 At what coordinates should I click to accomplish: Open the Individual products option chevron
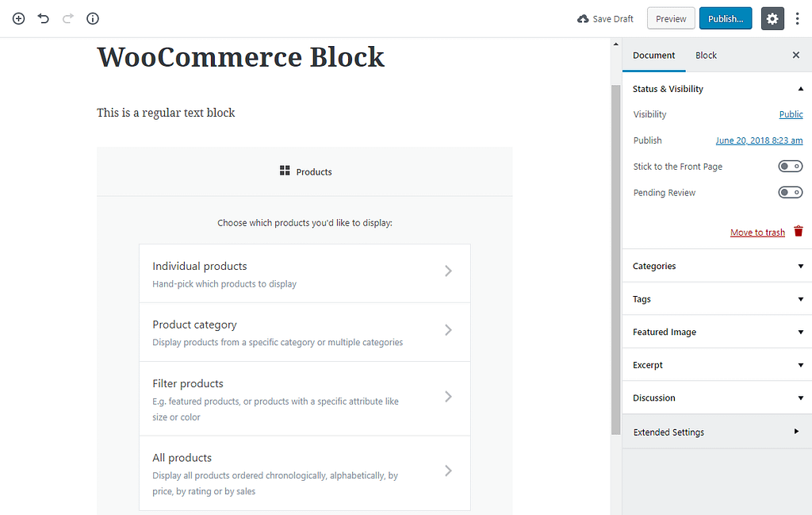[x=449, y=271]
